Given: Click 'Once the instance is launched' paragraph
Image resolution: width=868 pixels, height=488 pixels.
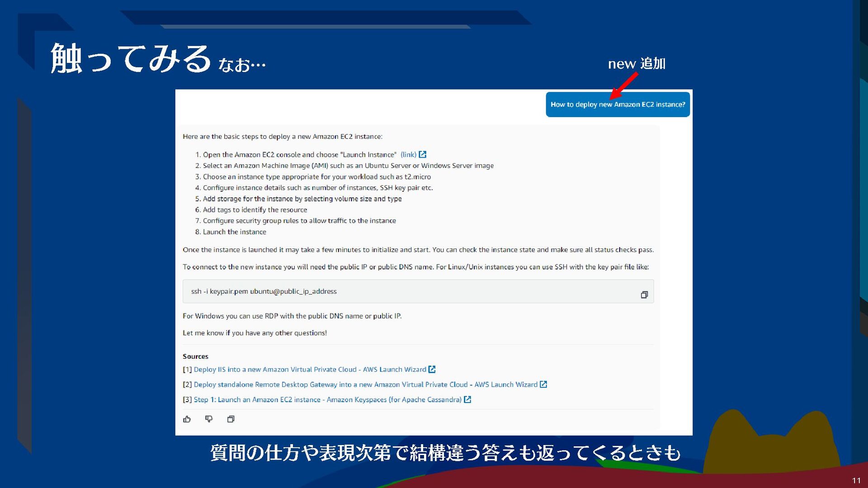Looking at the screenshot, I should 418,250.
